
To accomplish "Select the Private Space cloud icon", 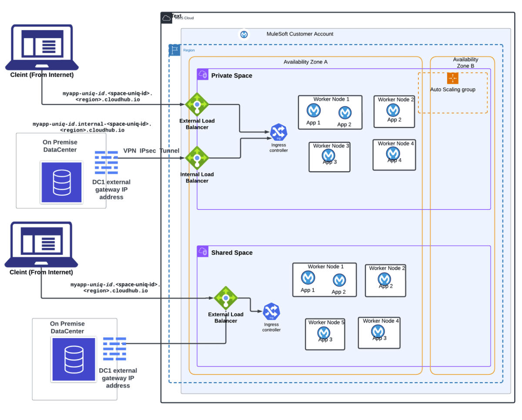I will pos(202,74).
